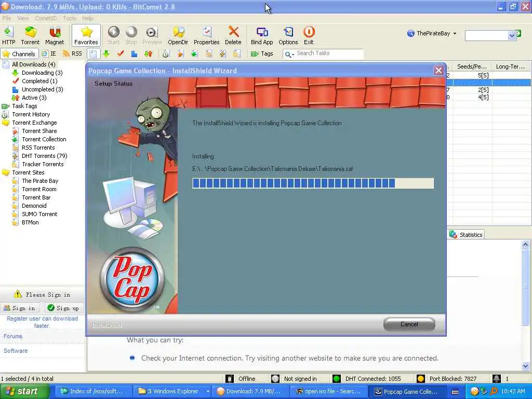This screenshot has height=399, width=532.
Task: Filter by active up-down arrows icon
Action: (x=148, y=54)
